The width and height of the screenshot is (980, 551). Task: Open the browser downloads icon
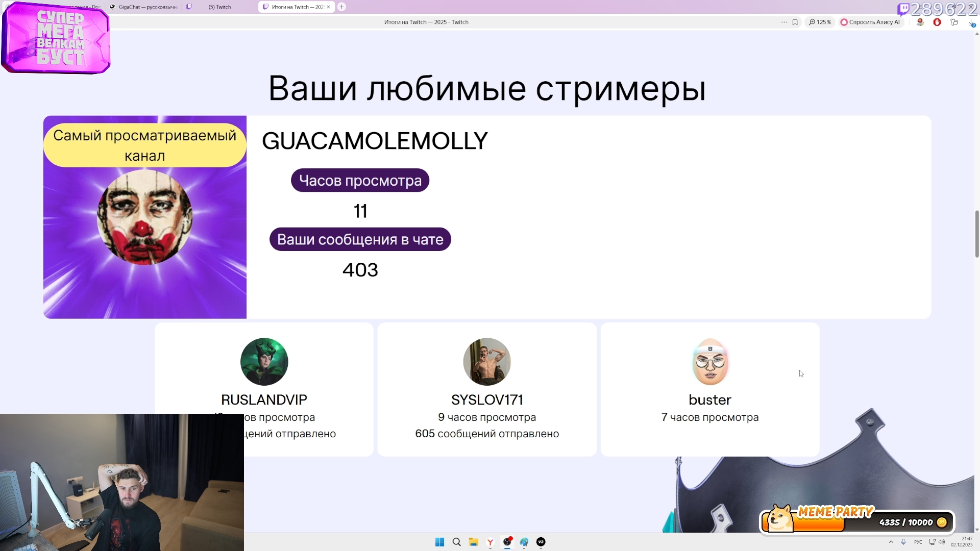click(972, 23)
